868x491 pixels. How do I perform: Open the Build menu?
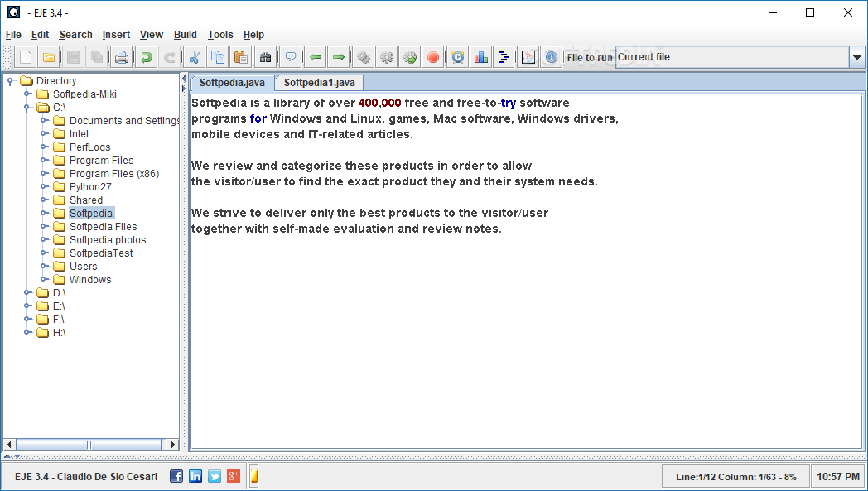click(185, 34)
